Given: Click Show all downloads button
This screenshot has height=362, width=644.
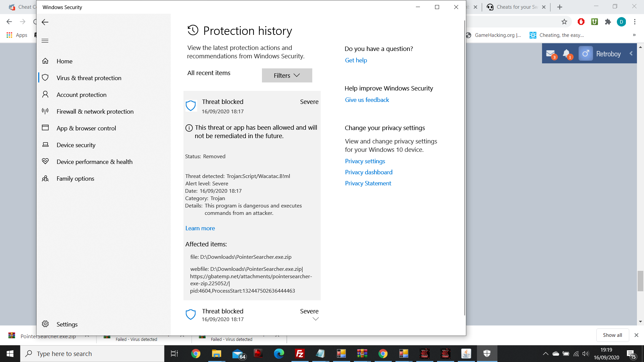Looking at the screenshot, I should coord(612,335).
